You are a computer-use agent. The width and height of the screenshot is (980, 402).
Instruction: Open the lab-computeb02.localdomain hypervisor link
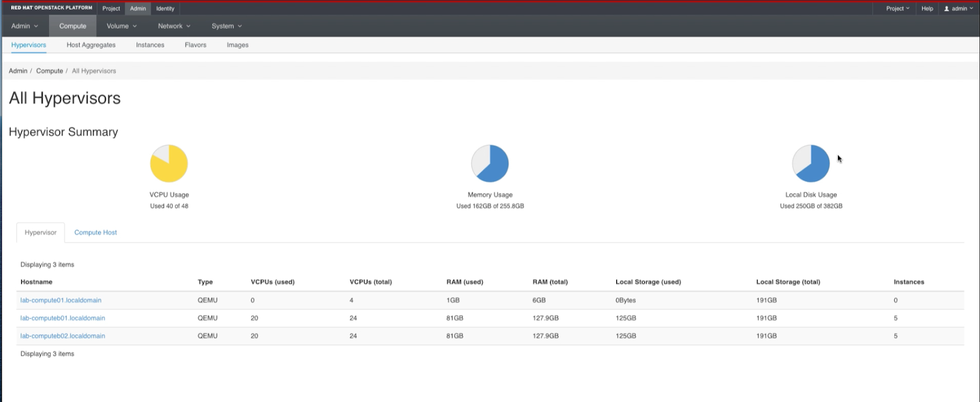(62, 336)
